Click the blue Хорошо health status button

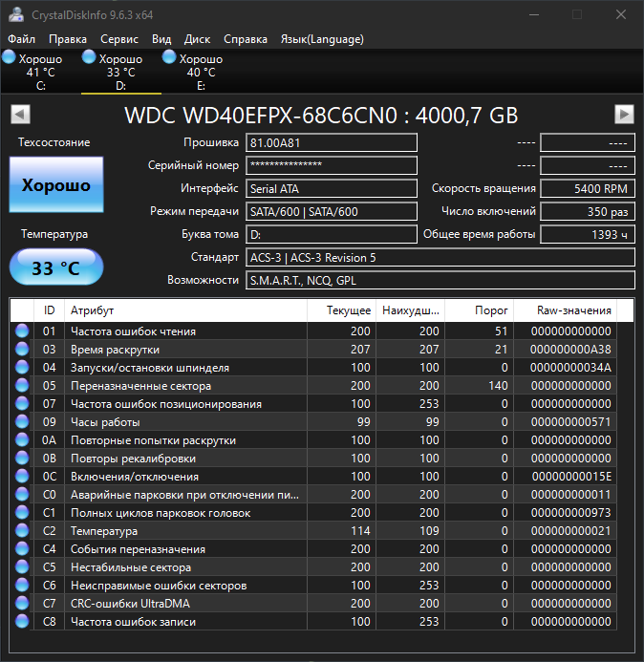pos(56,184)
